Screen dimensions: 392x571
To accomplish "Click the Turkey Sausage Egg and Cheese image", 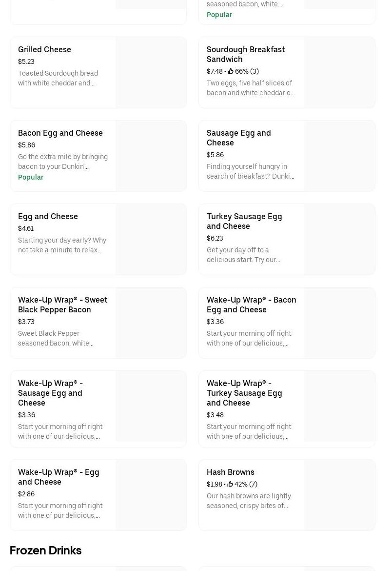I will pyautogui.click(x=339, y=239).
